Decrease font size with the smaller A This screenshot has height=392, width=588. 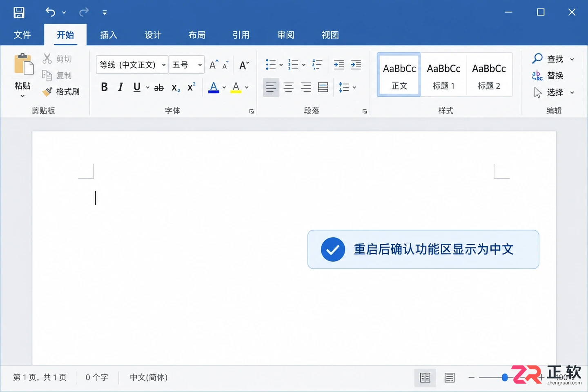[225, 65]
